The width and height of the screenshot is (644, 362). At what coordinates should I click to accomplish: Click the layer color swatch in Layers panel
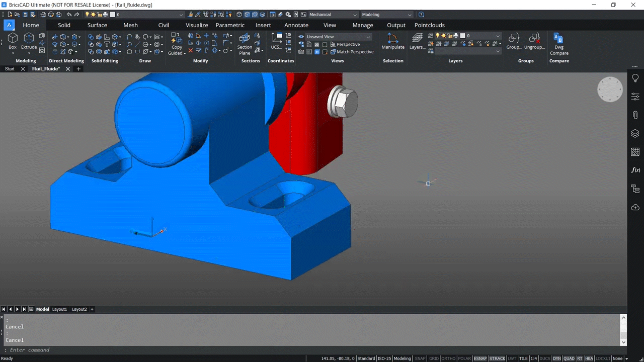pyautogui.click(x=462, y=36)
